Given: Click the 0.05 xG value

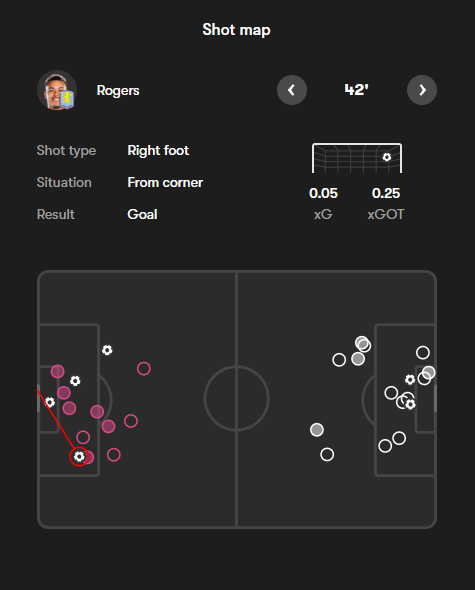Looking at the screenshot, I should tap(323, 193).
